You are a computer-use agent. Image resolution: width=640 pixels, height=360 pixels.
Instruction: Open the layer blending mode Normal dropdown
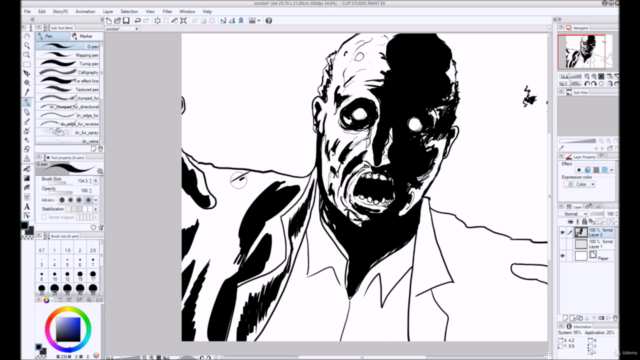[573, 214]
